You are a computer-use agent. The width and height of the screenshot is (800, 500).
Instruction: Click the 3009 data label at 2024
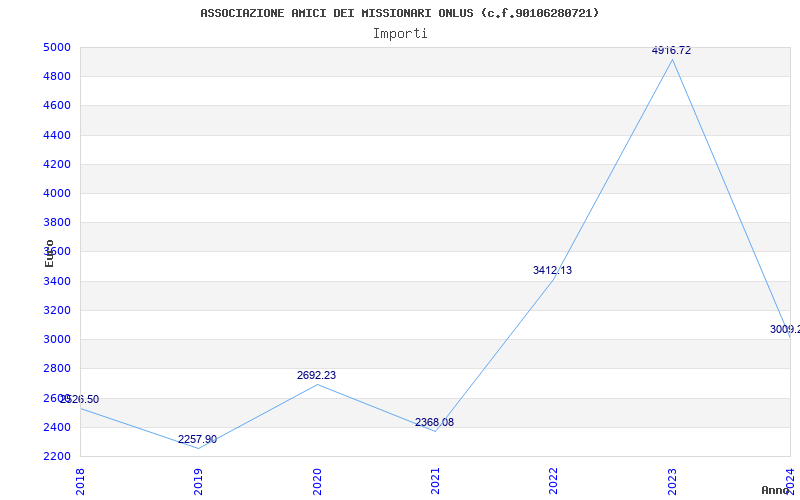click(785, 330)
